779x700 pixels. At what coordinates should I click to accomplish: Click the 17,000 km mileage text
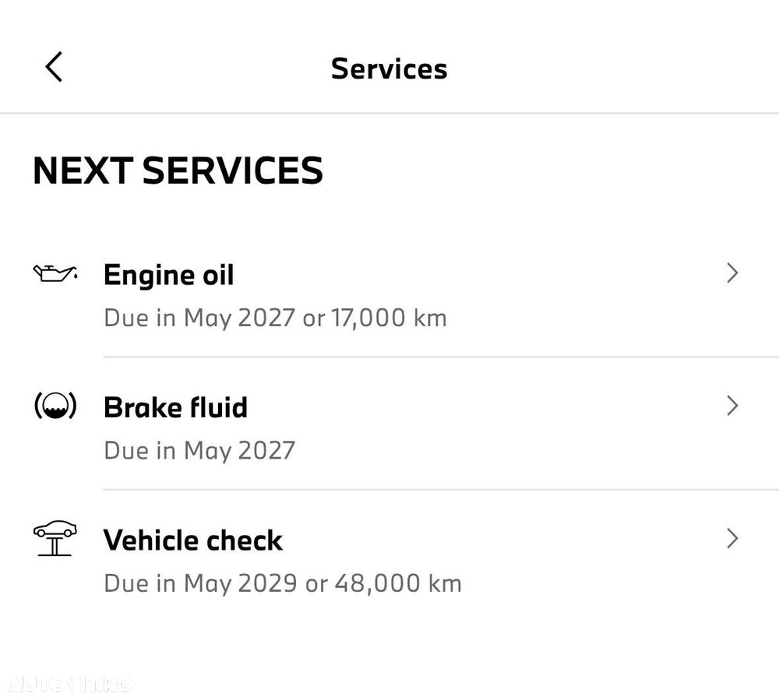(389, 318)
